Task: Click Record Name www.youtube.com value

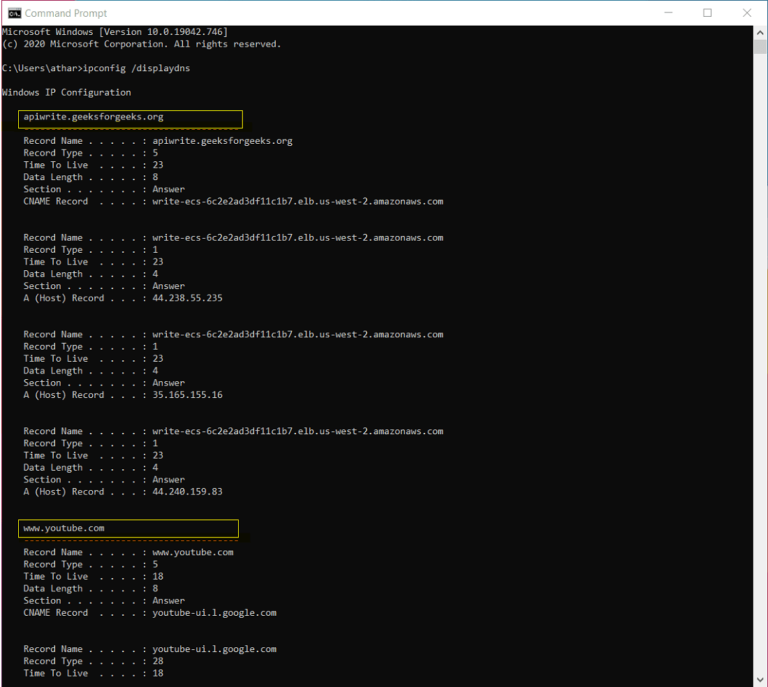Action: (192, 552)
